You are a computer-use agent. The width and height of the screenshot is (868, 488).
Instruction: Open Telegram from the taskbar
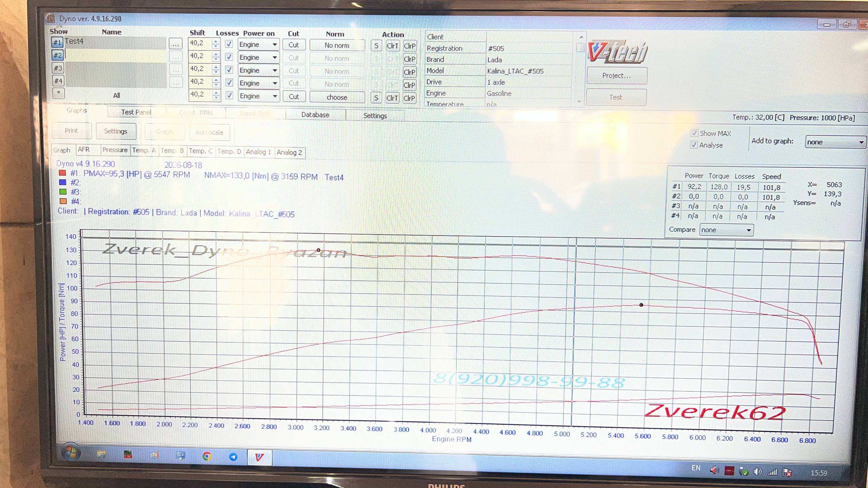pyautogui.click(x=233, y=457)
